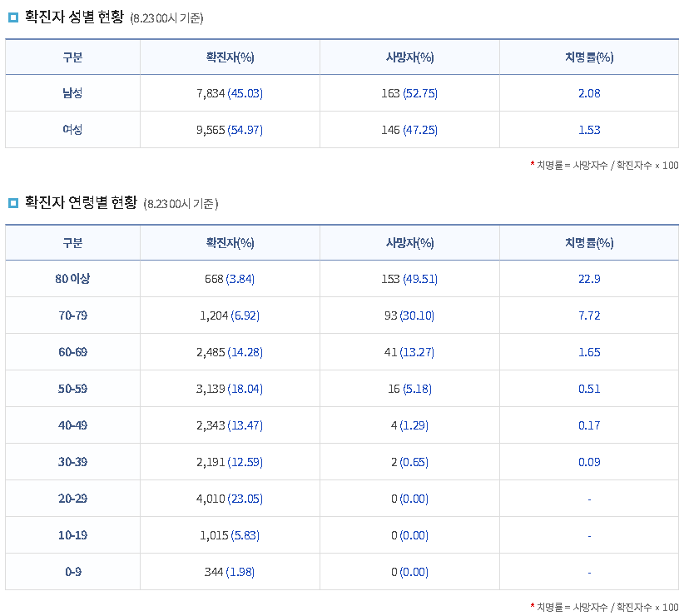This screenshot has height=616, width=684.
Task: Select the 80 이상 age group row label
Action: 72,279
